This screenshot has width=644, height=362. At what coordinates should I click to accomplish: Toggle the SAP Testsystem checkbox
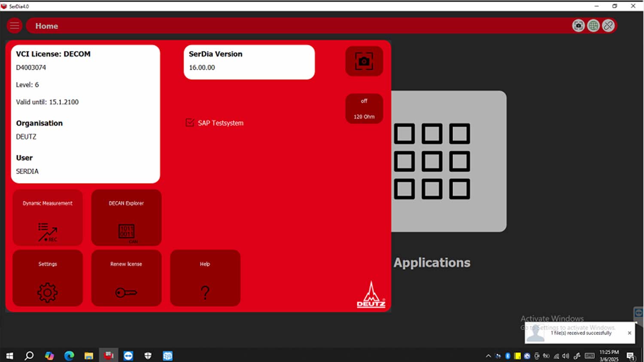click(x=190, y=123)
